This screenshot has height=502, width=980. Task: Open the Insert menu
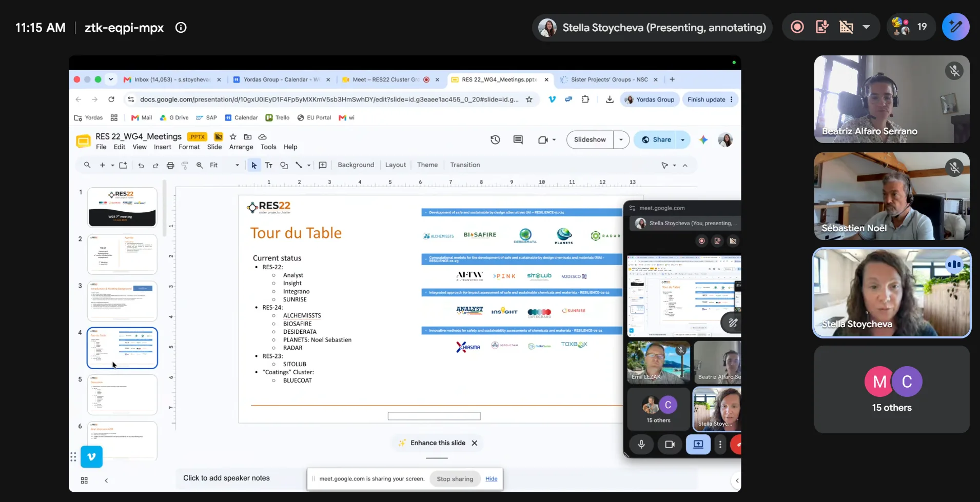pos(163,147)
